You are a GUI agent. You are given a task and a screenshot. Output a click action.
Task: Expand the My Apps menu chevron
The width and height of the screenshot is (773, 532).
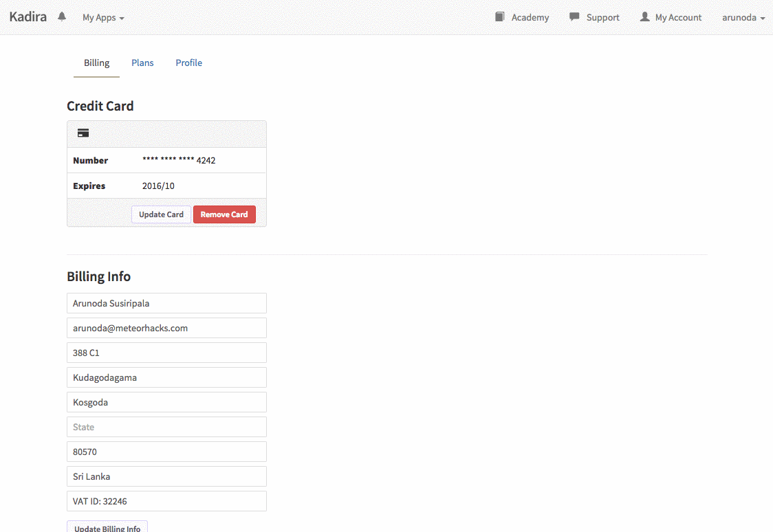(122, 19)
